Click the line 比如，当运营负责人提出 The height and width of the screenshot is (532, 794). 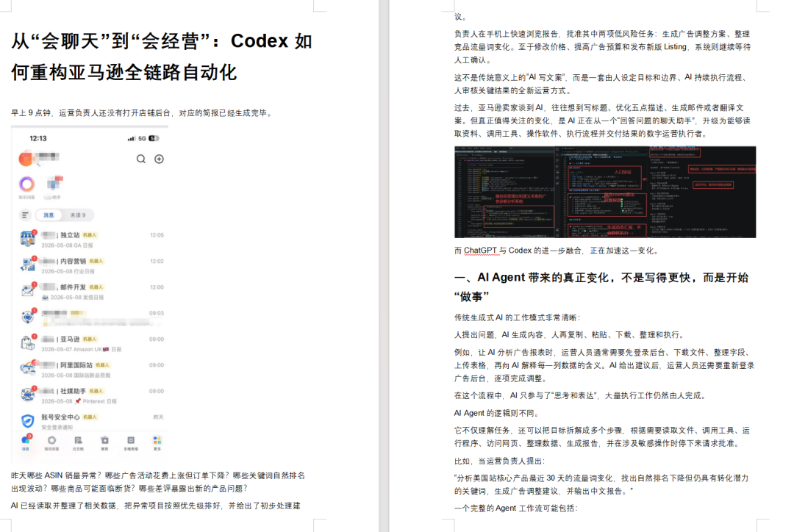tap(499, 461)
